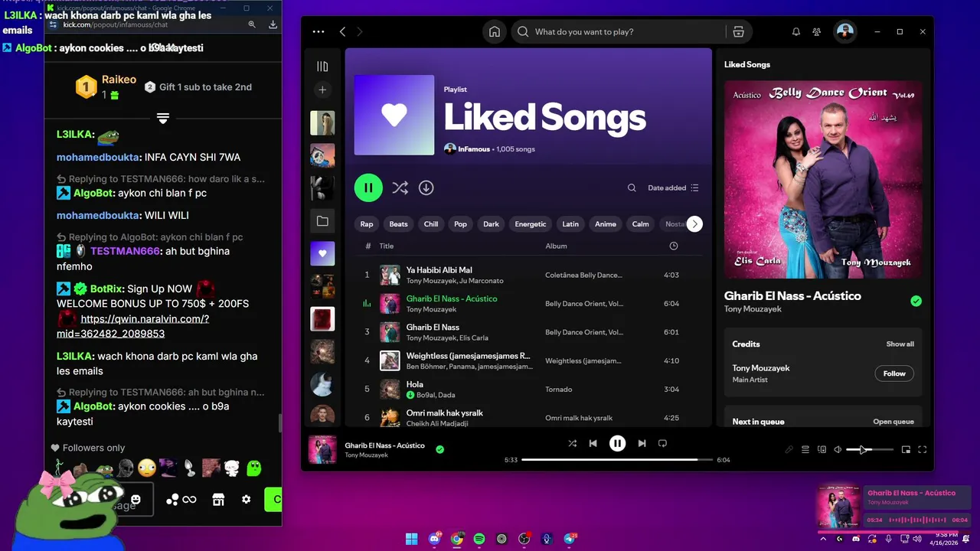
Task: Click the green saved checkmark in Now Playing panel
Action: click(x=916, y=302)
